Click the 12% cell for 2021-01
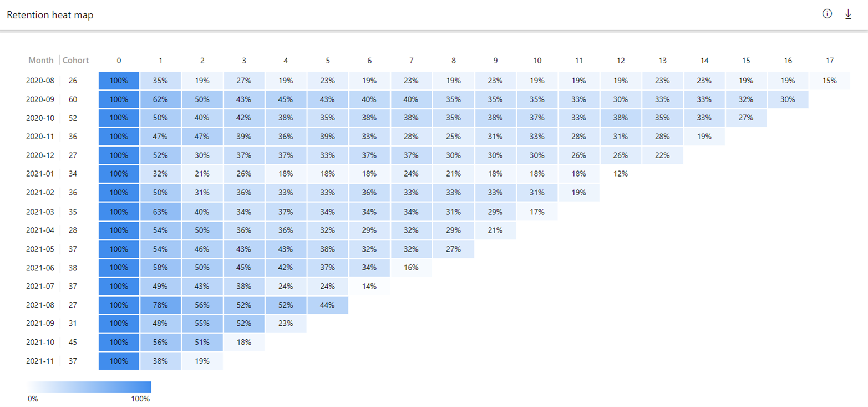868x407 pixels. (x=621, y=174)
